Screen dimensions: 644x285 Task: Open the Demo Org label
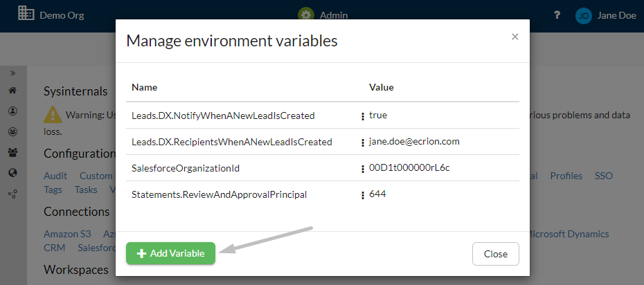click(x=62, y=16)
